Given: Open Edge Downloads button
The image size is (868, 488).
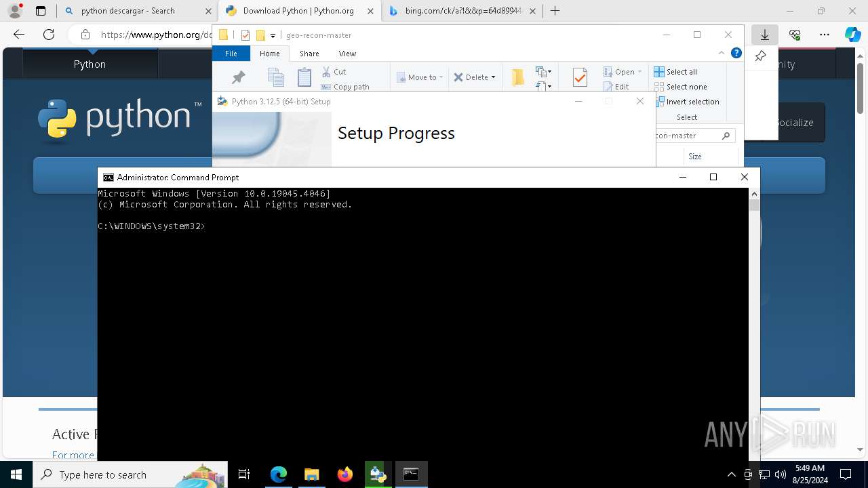Looking at the screenshot, I should 765,35.
